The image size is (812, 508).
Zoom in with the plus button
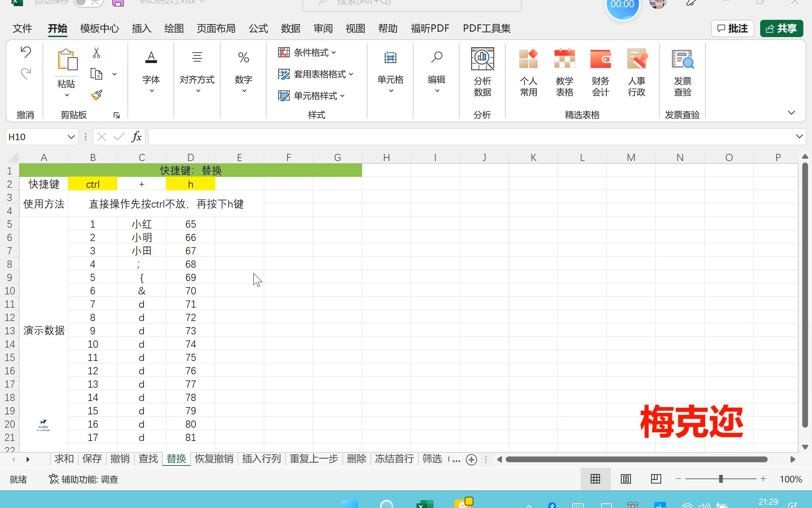click(763, 479)
